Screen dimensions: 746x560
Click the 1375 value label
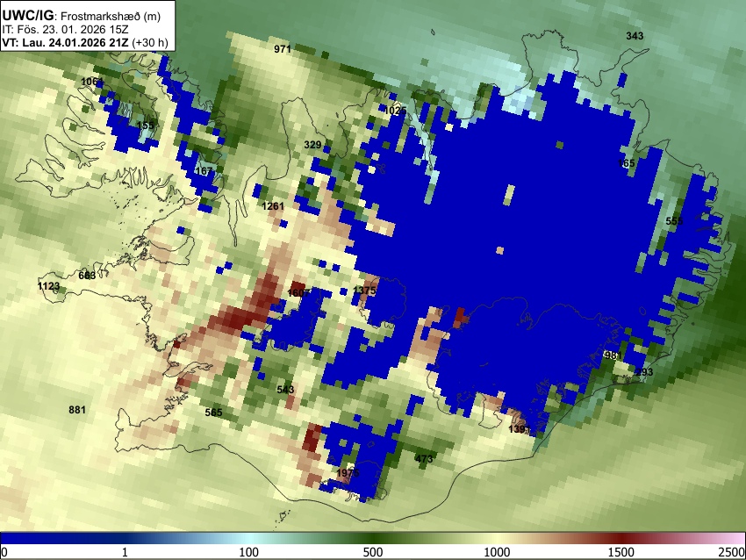(x=365, y=291)
